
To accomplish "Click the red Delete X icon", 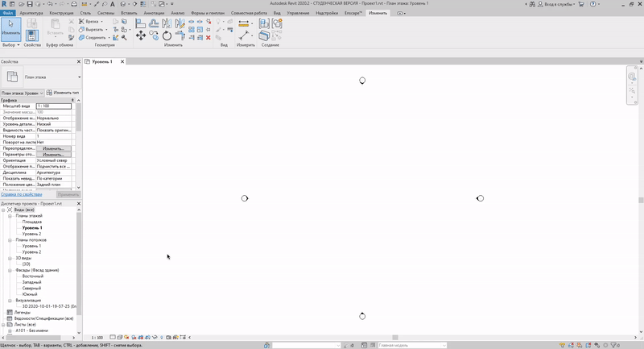I will (208, 37).
